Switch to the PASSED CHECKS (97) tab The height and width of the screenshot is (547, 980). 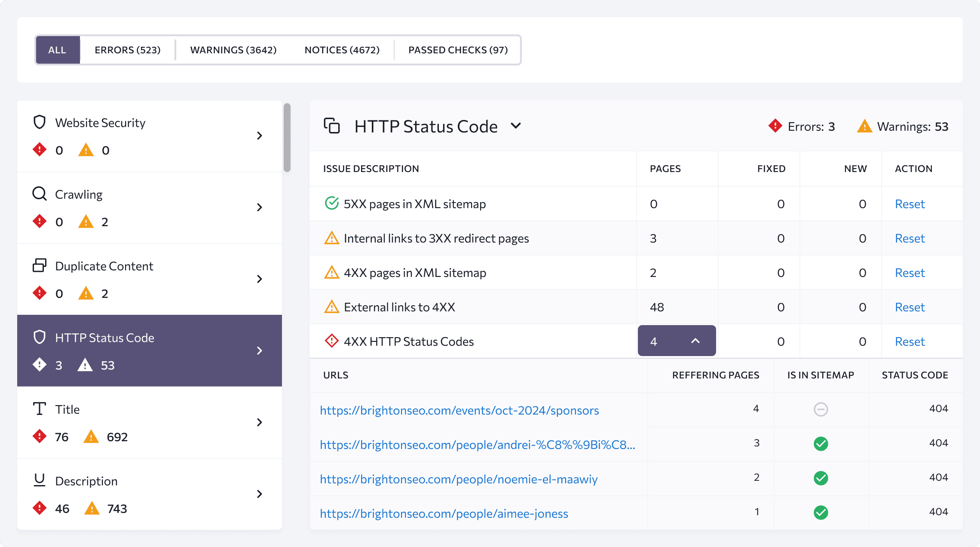pos(458,50)
